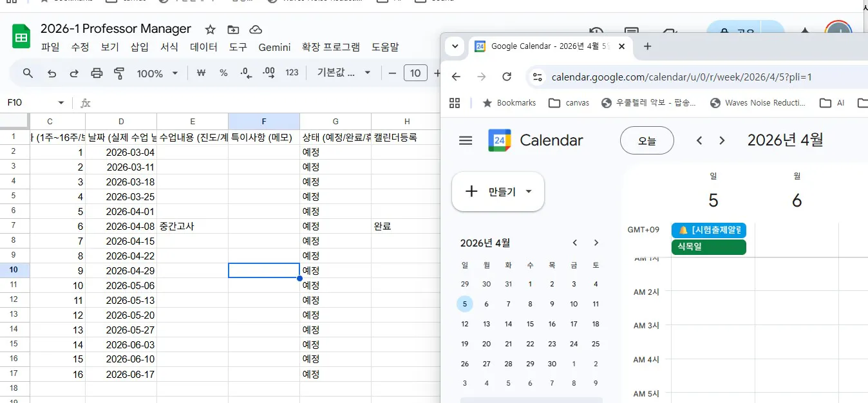Apply currency format to cells
Screen dimensions: 868x403
(201, 73)
